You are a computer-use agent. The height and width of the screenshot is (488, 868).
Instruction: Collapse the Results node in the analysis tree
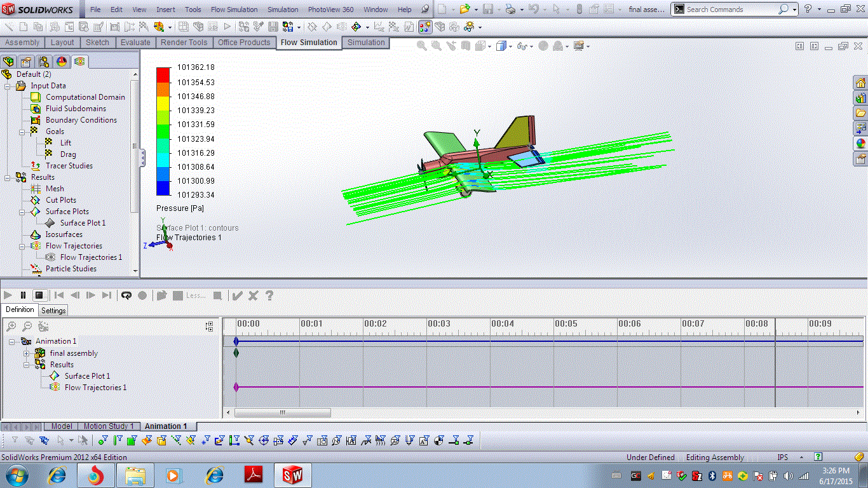coord(8,177)
